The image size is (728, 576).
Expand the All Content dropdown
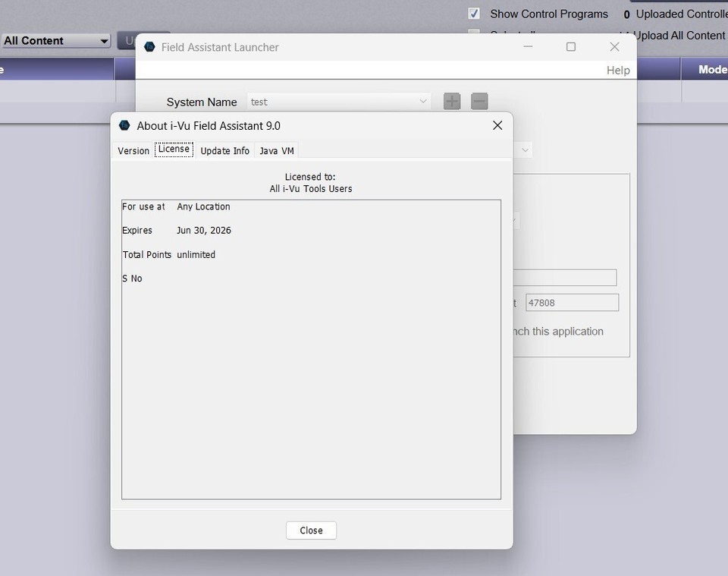[x=56, y=41]
